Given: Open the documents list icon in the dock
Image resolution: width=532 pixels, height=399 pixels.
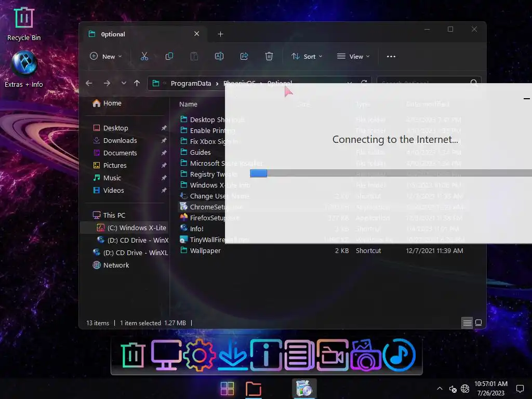Looking at the screenshot, I should tap(299, 355).
